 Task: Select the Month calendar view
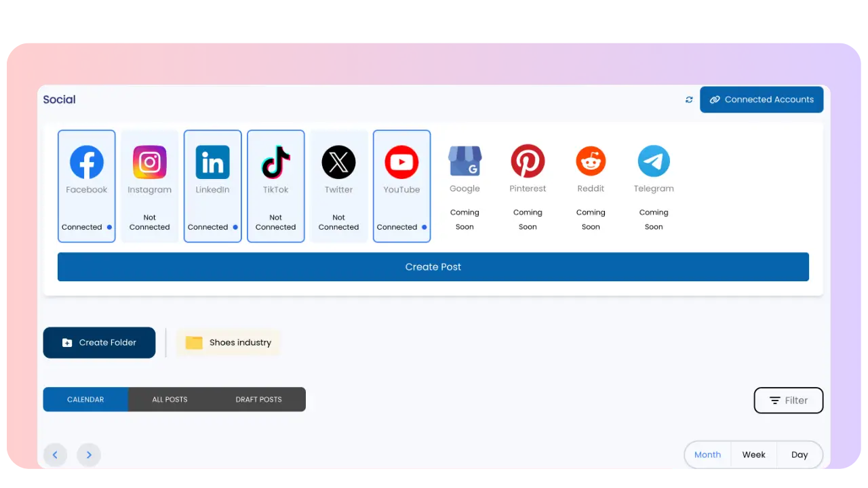(x=707, y=455)
